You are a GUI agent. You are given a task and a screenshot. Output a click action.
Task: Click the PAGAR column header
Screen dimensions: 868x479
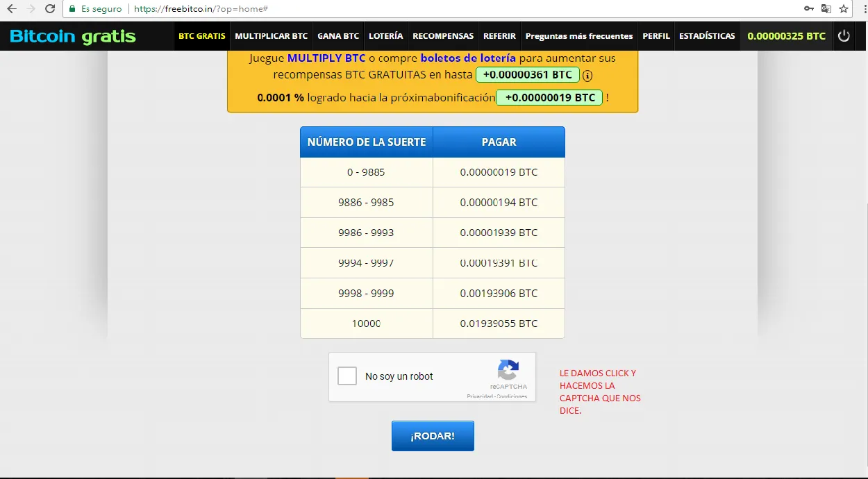click(x=499, y=142)
